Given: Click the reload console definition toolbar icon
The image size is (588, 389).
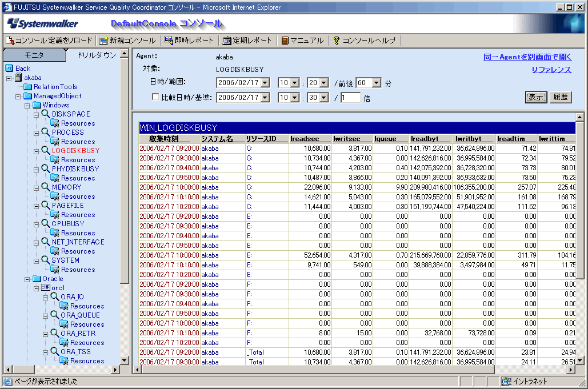Looking at the screenshot, I should pos(10,41).
